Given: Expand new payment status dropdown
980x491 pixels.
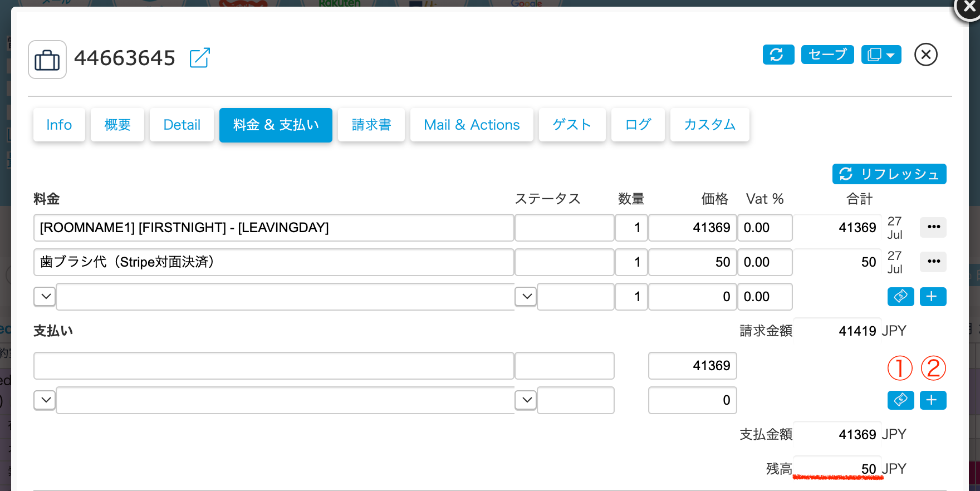Looking at the screenshot, I should (x=526, y=400).
